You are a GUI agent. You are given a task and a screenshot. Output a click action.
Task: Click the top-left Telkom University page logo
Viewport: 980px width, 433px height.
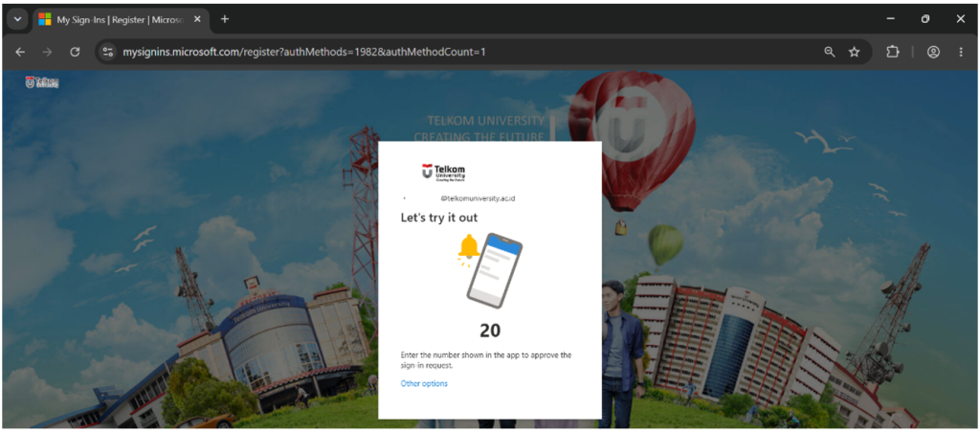[42, 82]
